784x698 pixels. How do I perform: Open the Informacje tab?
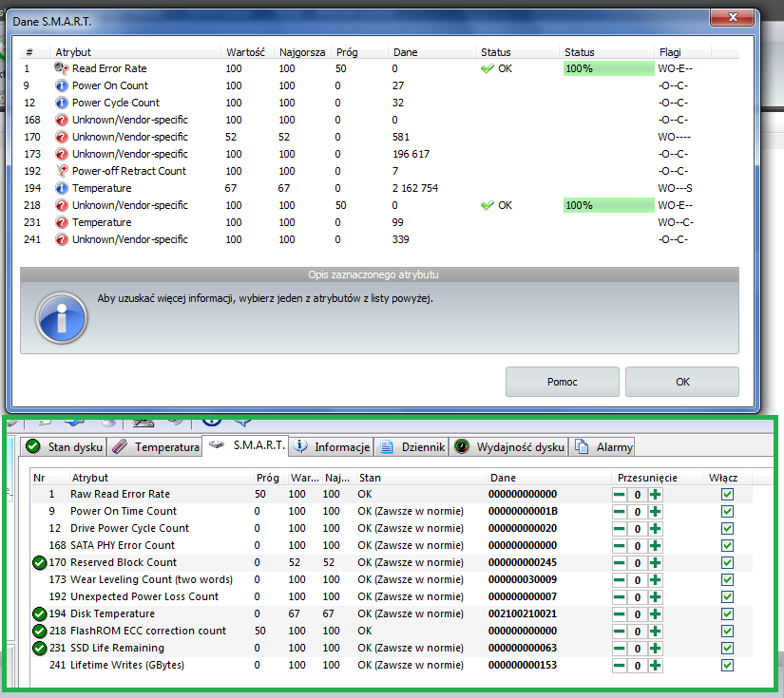pyautogui.click(x=332, y=446)
